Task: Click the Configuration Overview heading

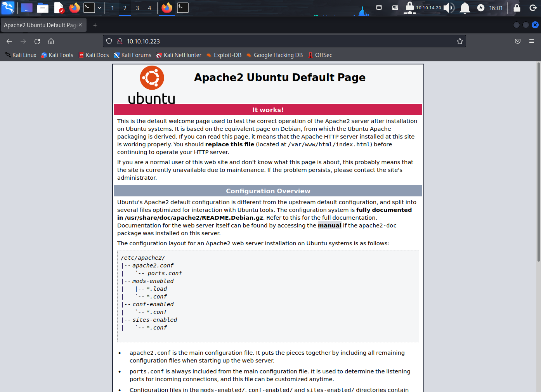Action: pyautogui.click(x=268, y=191)
